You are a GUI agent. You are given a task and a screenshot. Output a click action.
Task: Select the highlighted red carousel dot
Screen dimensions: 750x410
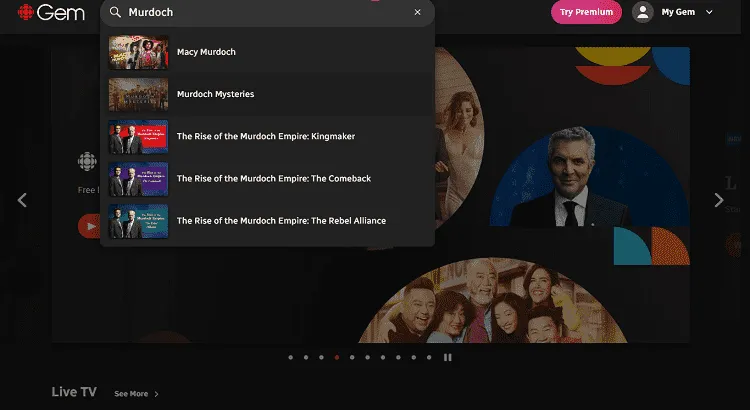coord(337,357)
